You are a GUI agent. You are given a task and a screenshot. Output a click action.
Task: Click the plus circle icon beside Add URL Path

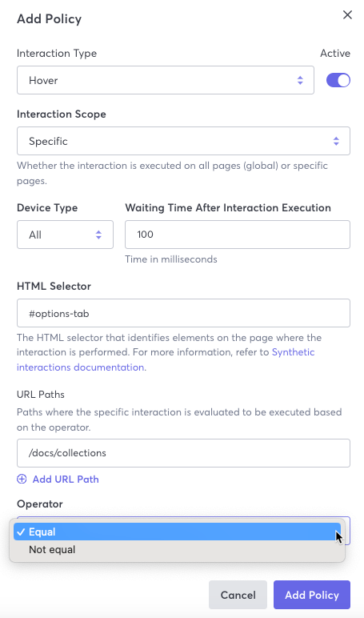(x=22, y=479)
